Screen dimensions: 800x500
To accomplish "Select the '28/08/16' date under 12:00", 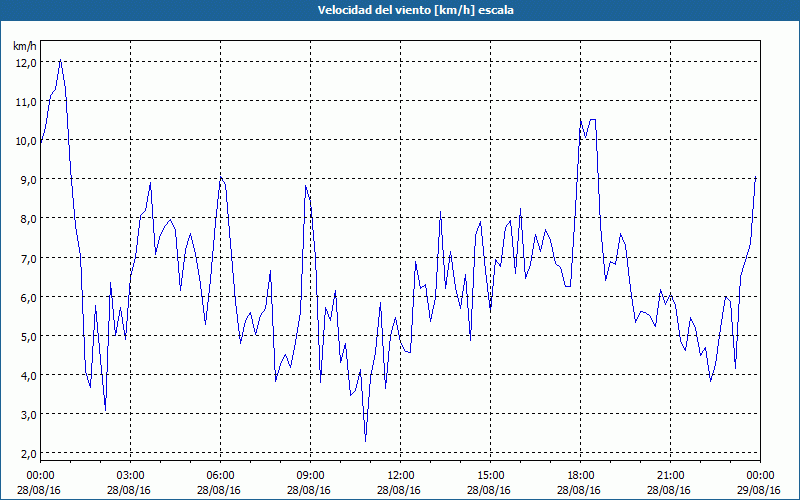I will point(399,490).
